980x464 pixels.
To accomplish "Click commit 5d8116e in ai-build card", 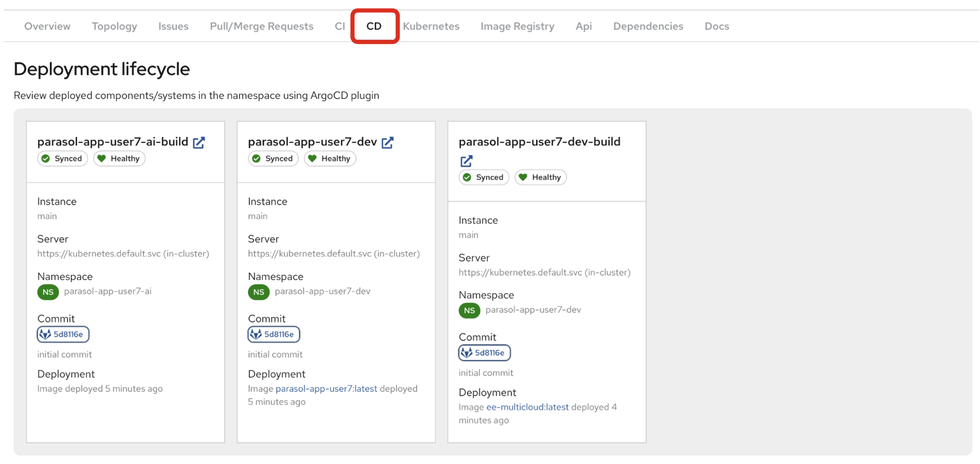I will coord(63,334).
